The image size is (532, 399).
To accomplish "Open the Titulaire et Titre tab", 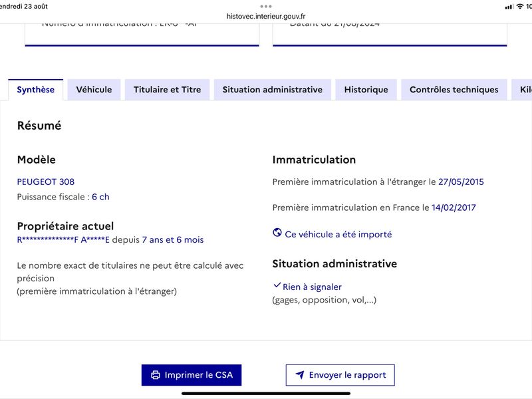I will pyautogui.click(x=168, y=90).
